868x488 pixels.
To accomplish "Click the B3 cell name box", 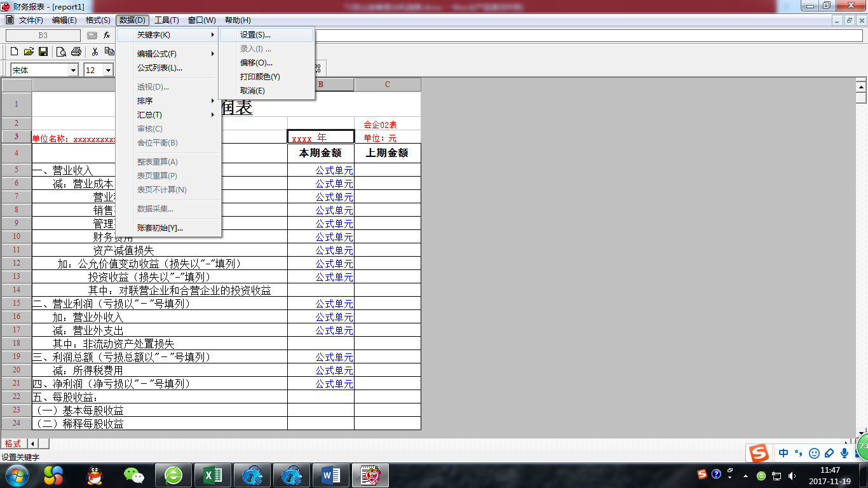I will pos(43,36).
